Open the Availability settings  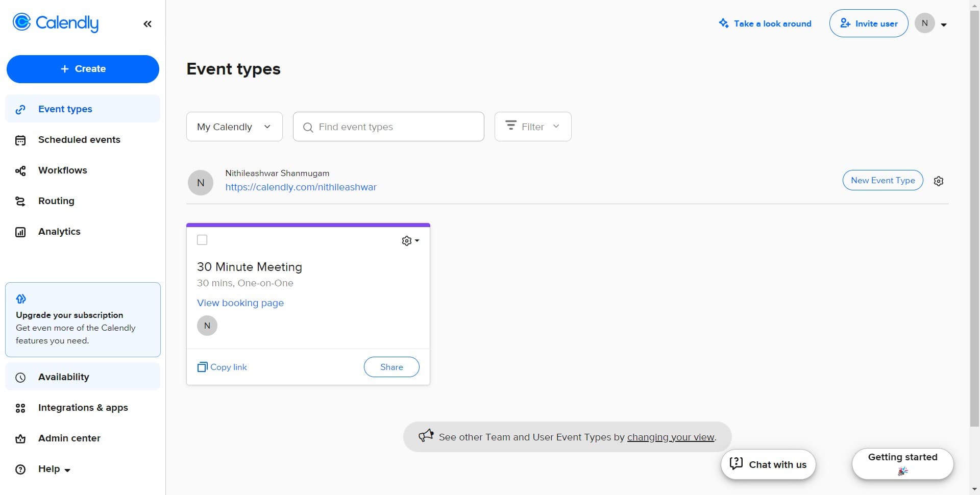(63, 377)
